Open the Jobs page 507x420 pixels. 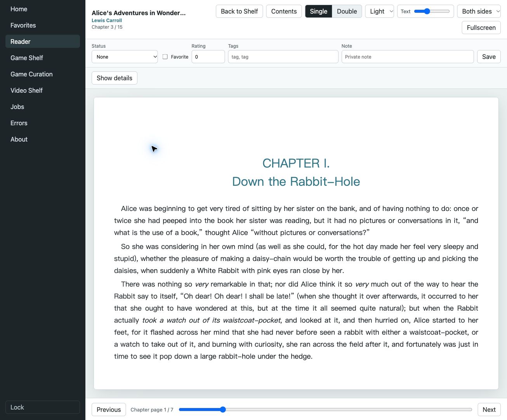43,107
